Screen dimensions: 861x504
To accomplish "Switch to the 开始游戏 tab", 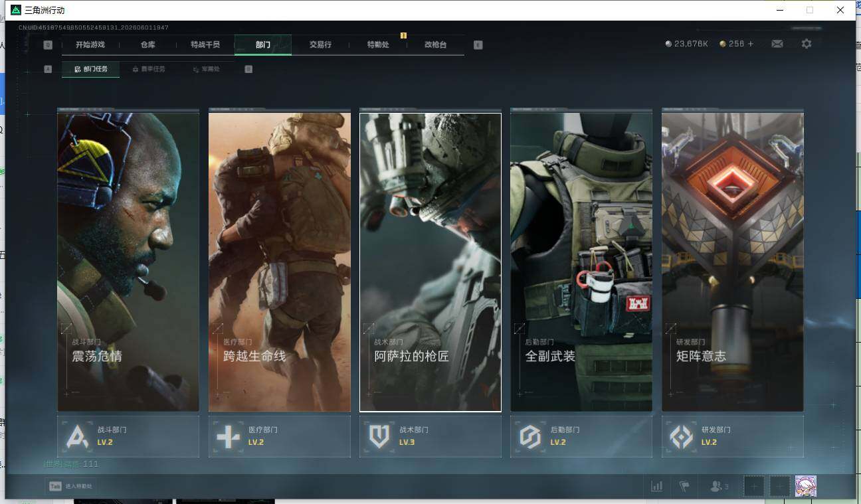I will 90,44.
